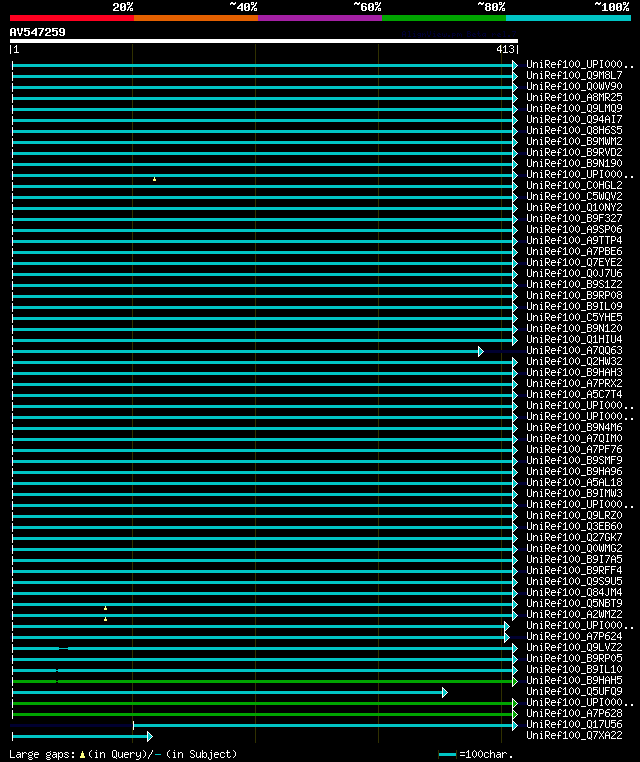The height and width of the screenshot is (762, 640).
Task: Click the cyan ~100% legend segment
Action: pos(568,18)
